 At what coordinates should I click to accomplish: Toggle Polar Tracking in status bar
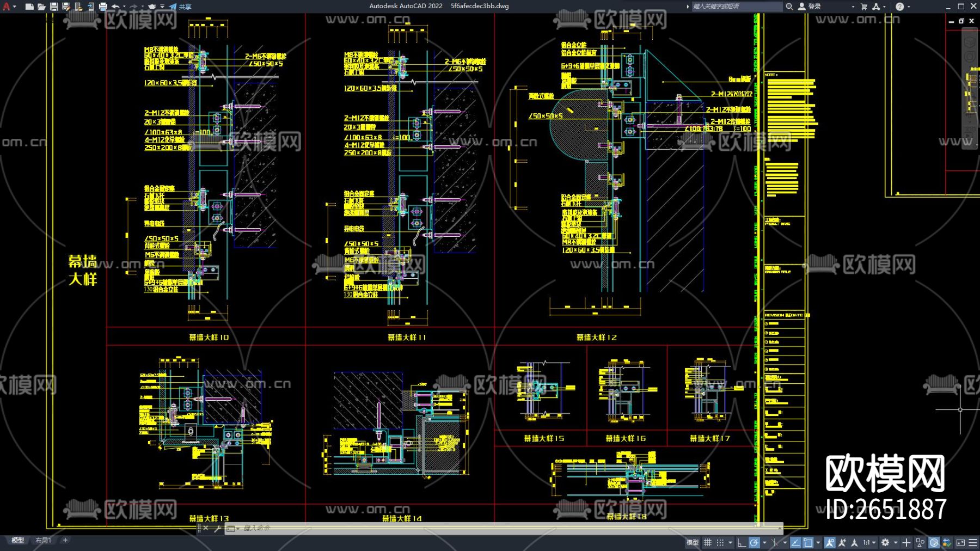754,542
